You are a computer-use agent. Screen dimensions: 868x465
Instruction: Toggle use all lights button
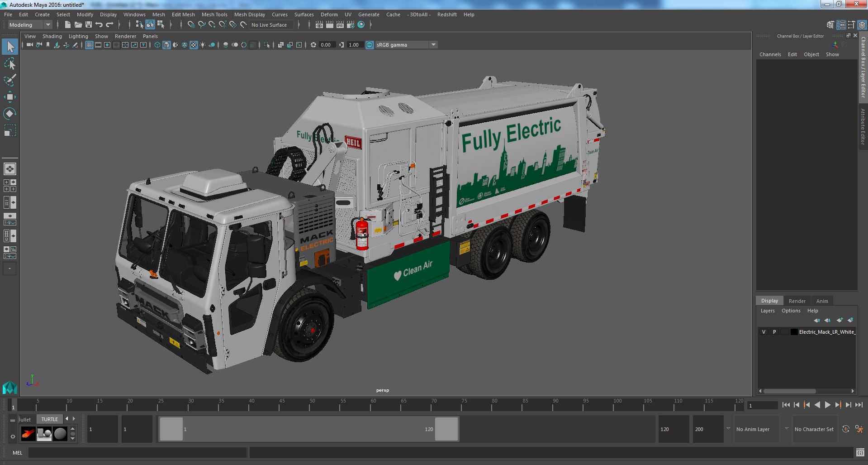[x=203, y=45]
